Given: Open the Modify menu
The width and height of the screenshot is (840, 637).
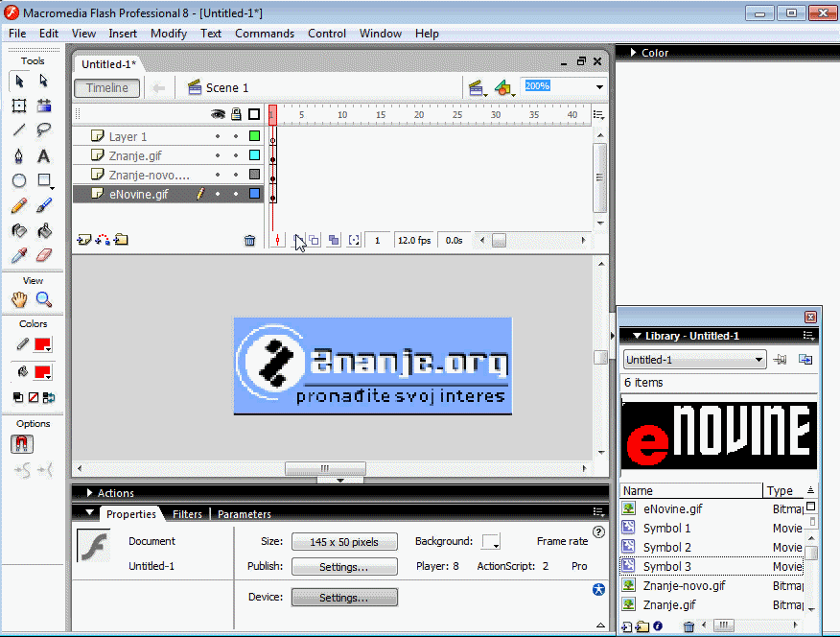Looking at the screenshot, I should 169,34.
